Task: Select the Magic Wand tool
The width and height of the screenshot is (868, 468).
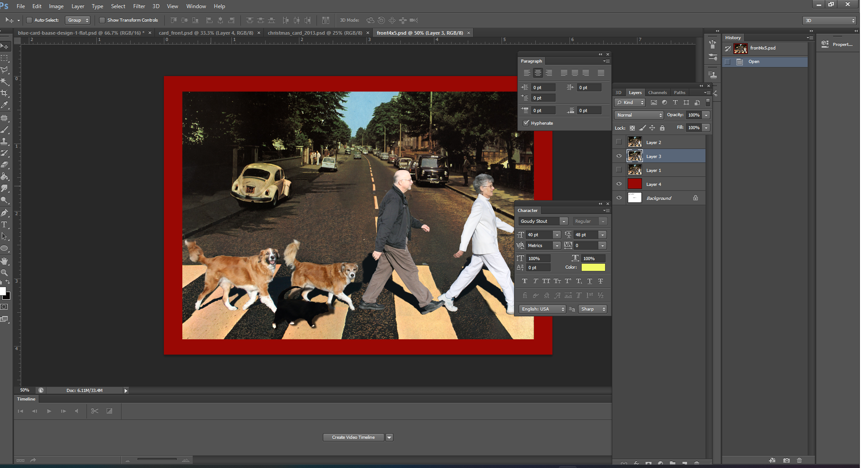Action: pyautogui.click(x=5, y=81)
